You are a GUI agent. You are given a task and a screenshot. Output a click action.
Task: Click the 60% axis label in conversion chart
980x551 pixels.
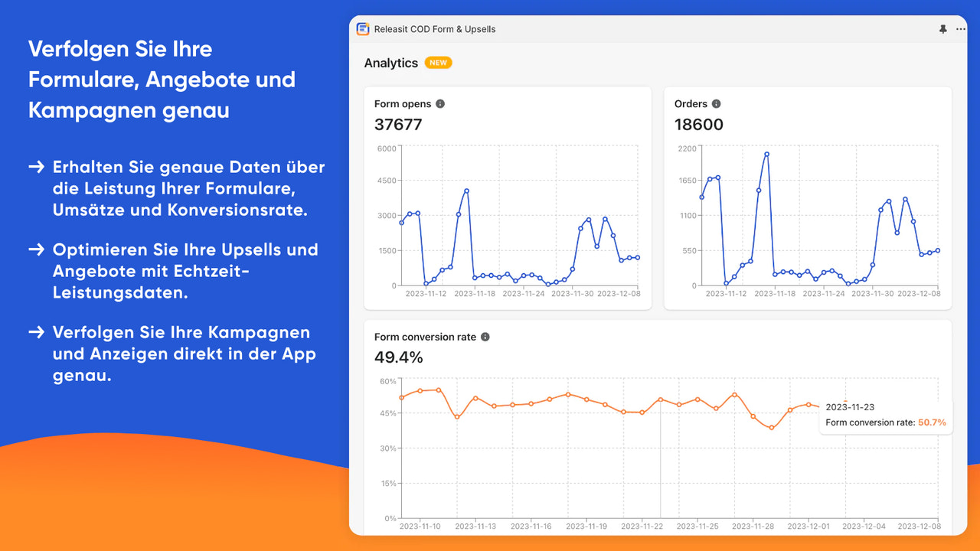388,381
